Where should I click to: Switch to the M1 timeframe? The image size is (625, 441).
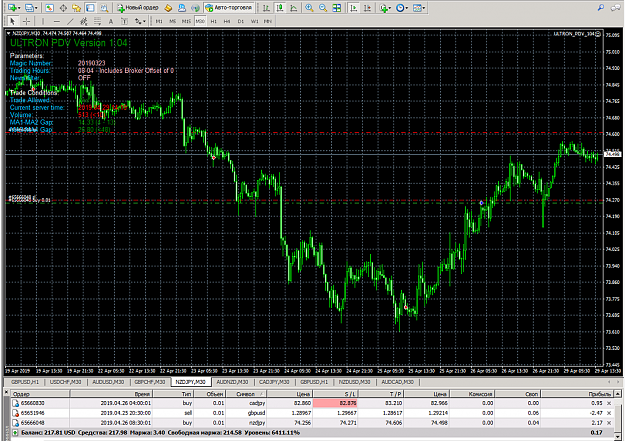pyautogui.click(x=159, y=21)
